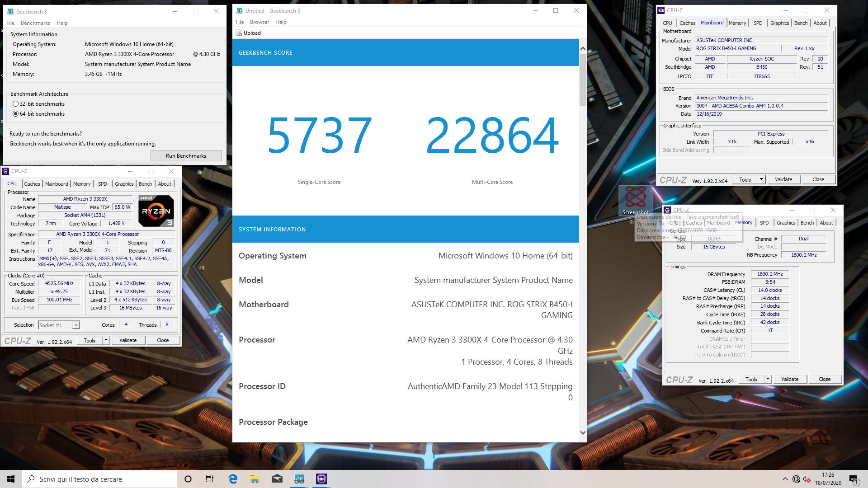Open File menu in Geekbench 3 window
This screenshot has height=488, width=868.
click(x=10, y=23)
